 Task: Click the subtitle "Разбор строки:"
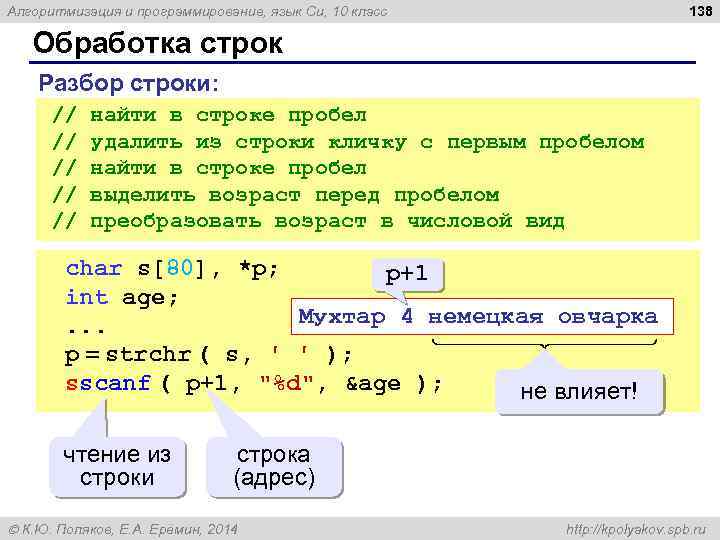pos(129,84)
